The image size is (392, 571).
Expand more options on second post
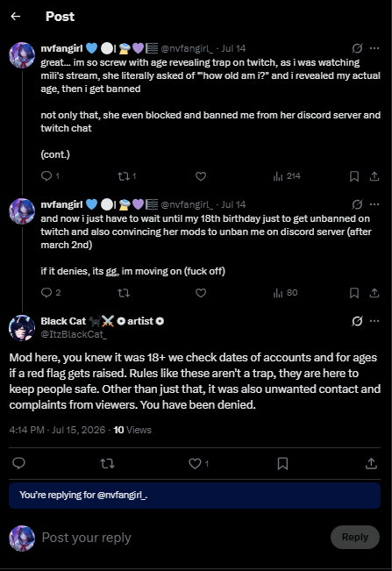click(374, 204)
